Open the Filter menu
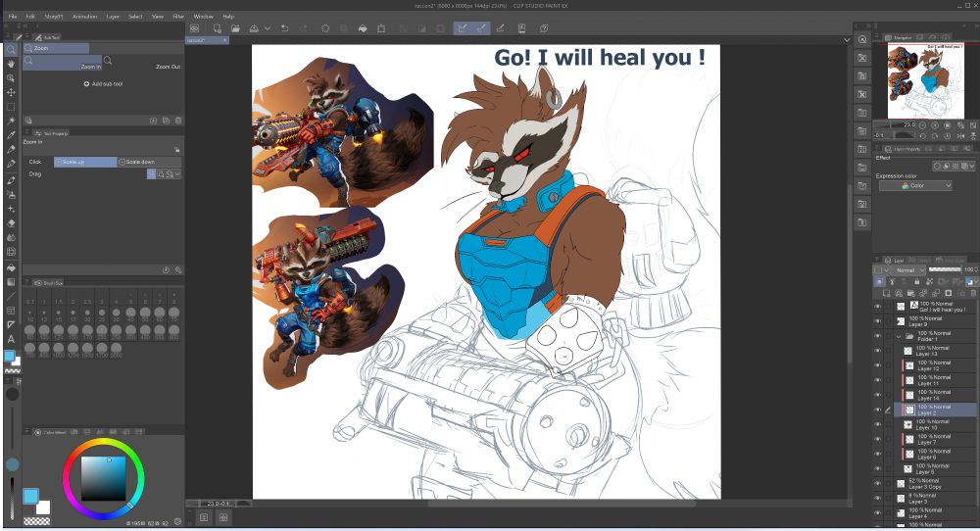Image resolution: width=980 pixels, height=531 pixels. click(x=178, y=17)
